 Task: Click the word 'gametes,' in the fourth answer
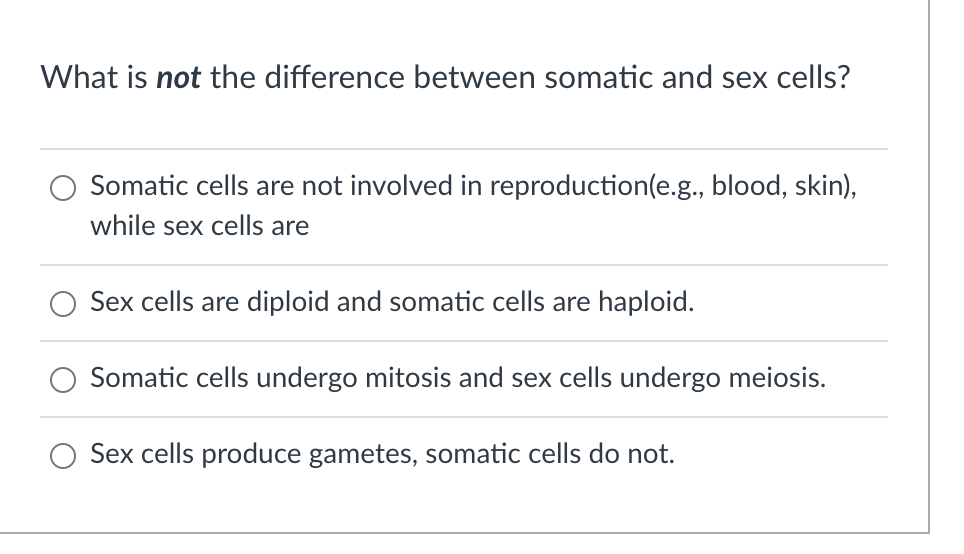[363, 455]
